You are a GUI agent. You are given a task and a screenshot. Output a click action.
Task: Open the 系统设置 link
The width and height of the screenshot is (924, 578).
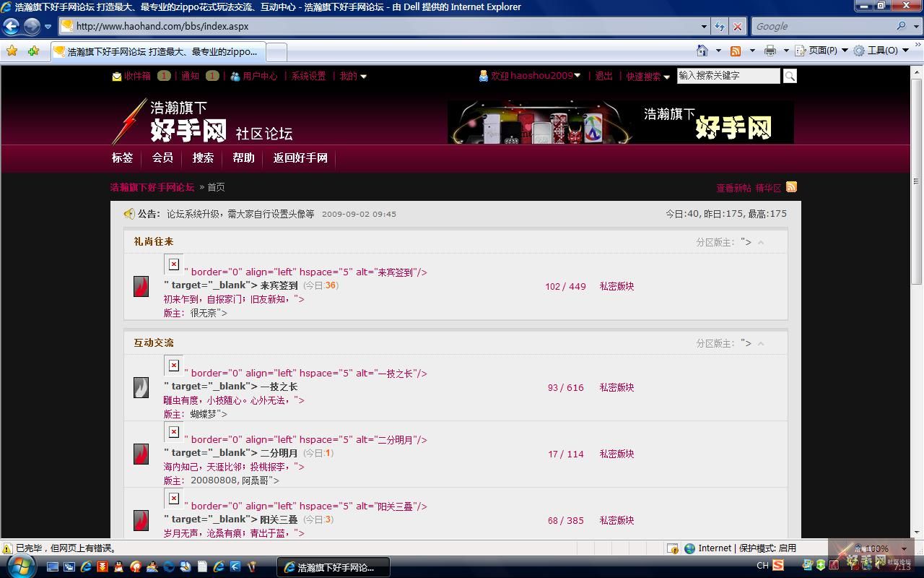pos(308,77)
